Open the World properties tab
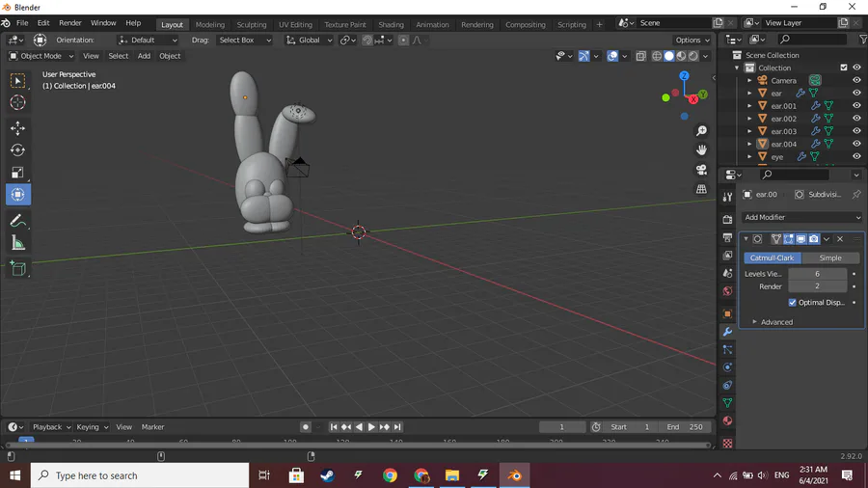Screen dimensions: 868x488 (x=727, y=291)
